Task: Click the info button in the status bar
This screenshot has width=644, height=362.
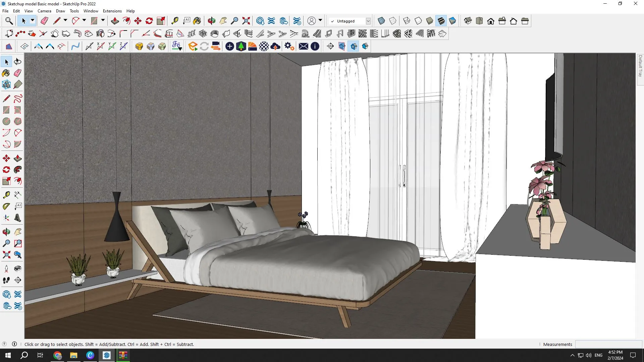Action: [x=14, y=344]
